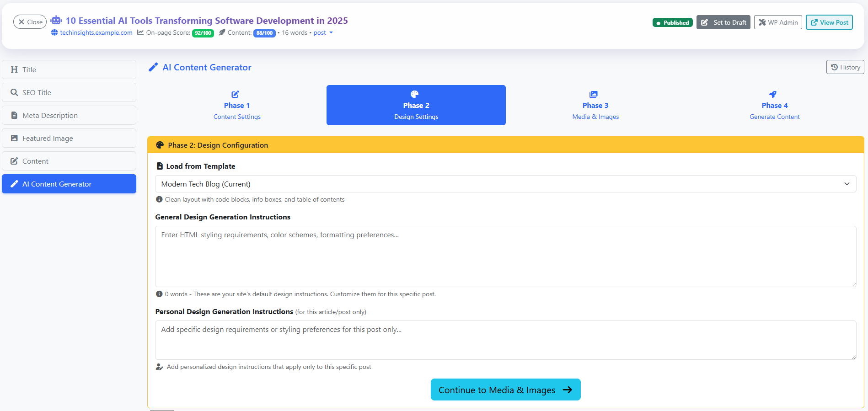Click the palette icon in Phase 2 header bar

pos(160,145)
